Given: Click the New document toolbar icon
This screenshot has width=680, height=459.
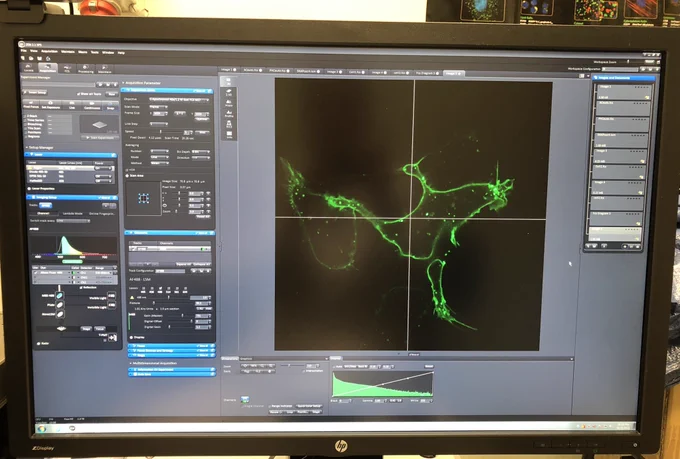Looking at the screenshot, I should coord(23,58).
